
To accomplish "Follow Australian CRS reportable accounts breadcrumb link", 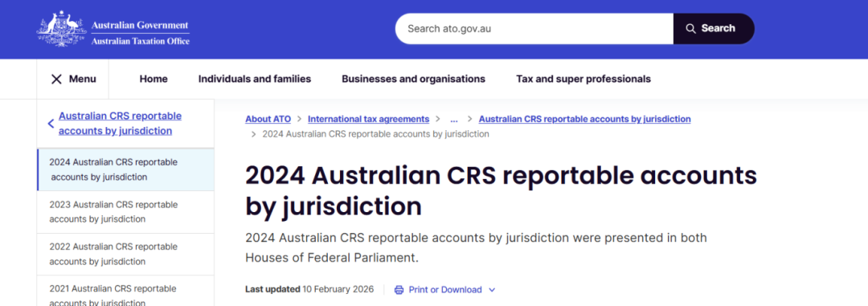I will 584,119.
